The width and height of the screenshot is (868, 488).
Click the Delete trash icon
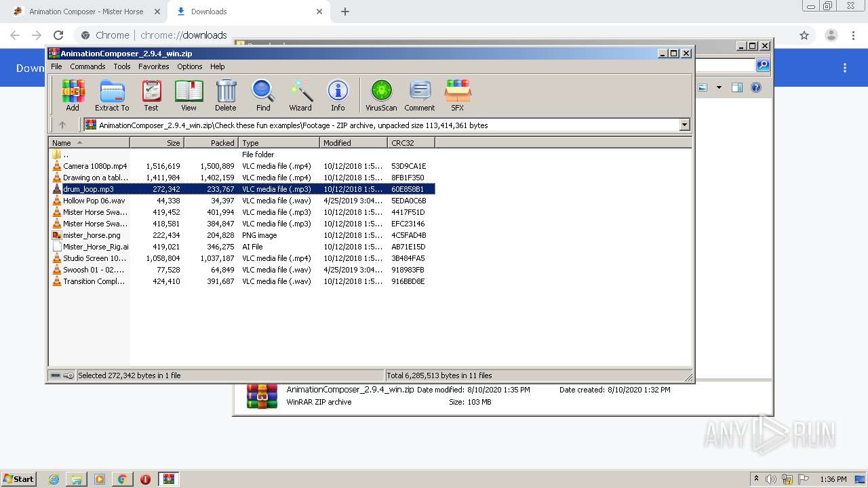pos(226,95)
